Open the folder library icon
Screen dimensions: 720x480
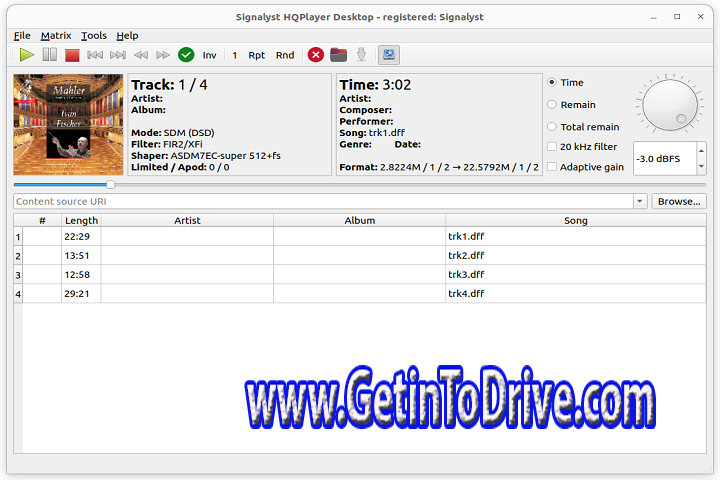tap(338, 55)
